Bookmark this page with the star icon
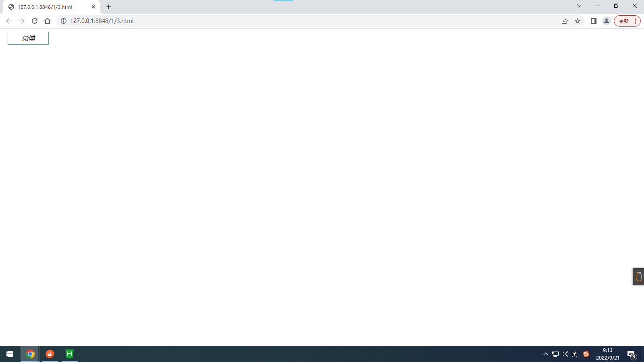 (578, 21)
